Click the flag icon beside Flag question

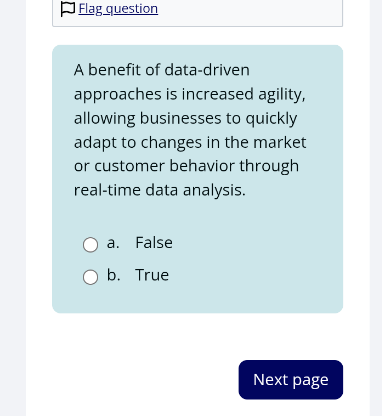pyautogui.click(x=68, y=9)
